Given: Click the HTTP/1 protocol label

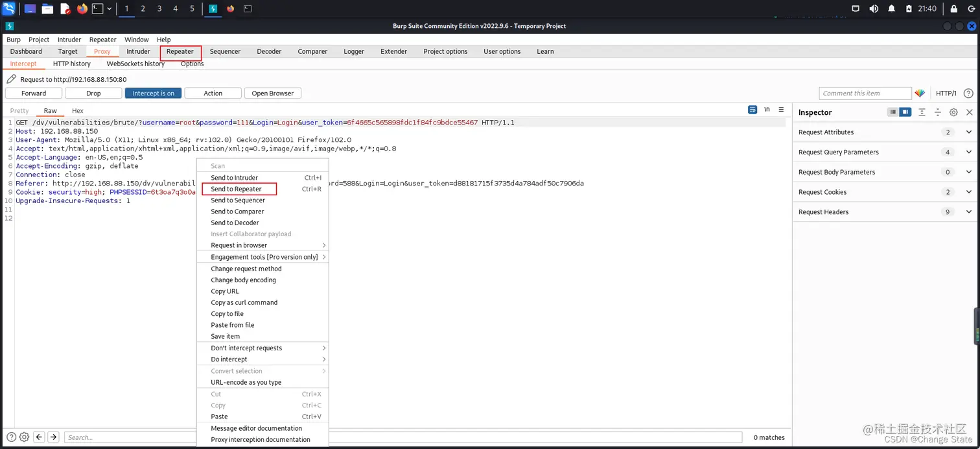Looking at the screenshot, I should coord(946,93).
